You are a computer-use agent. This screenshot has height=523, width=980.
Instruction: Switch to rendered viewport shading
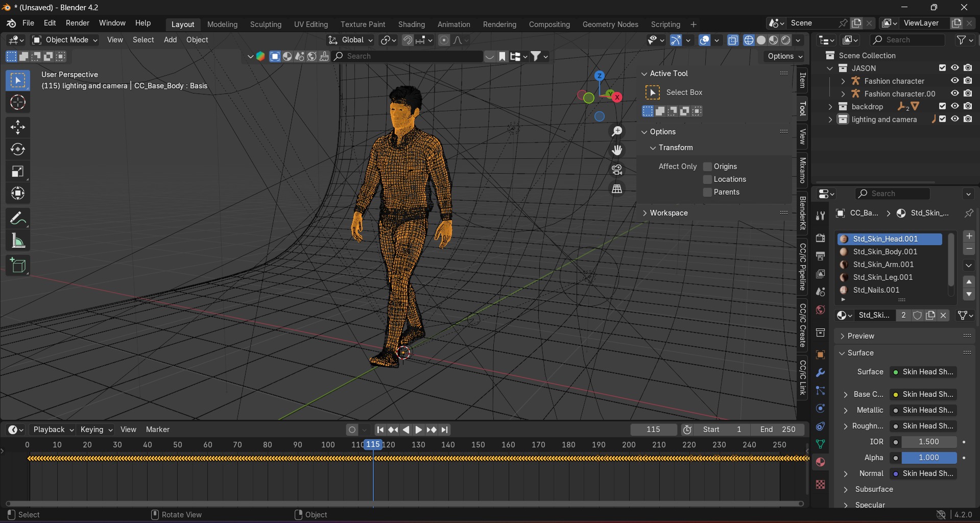coord(786,40)
